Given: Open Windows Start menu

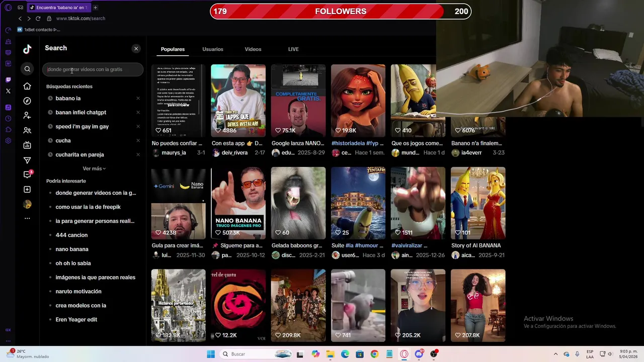Looking at the screenshot, I should 210,354.
